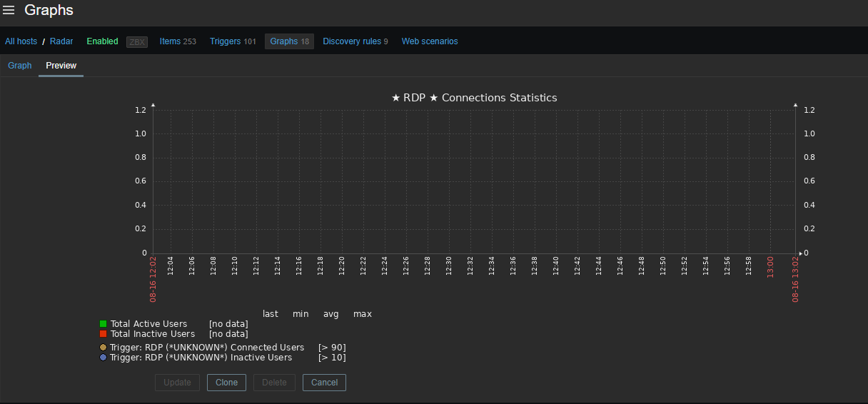Open Discovery rules 9
The height and width of the screenshot is (404, 868).
click(x=355, y=41)
